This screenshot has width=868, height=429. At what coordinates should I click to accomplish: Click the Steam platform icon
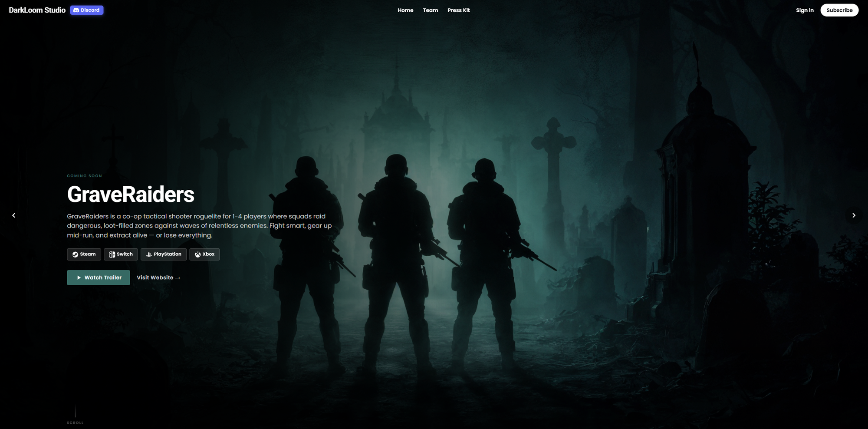75,254
